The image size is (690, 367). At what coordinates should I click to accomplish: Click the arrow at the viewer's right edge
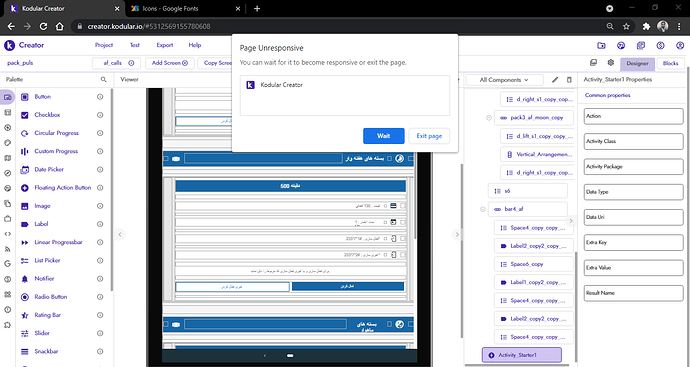(x=457, y=235)
